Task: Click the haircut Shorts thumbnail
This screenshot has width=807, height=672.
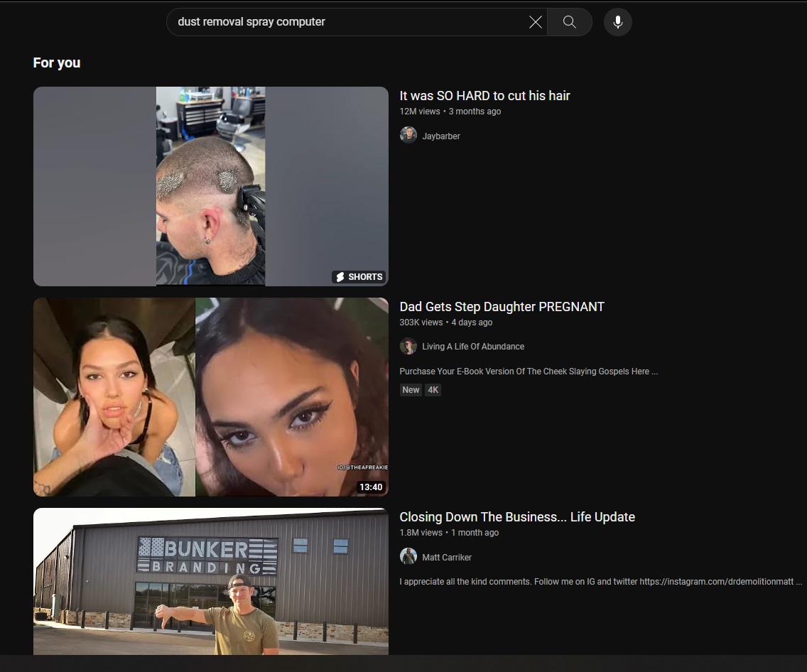Action: click(x=210, y=186)
